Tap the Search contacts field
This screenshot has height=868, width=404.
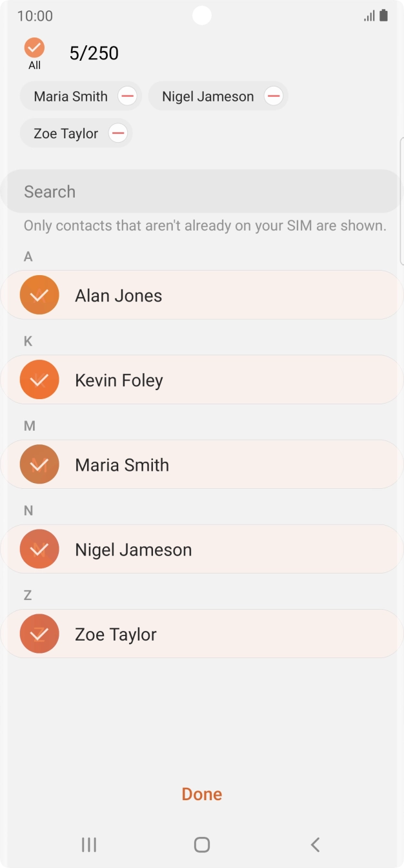point(201,192)
